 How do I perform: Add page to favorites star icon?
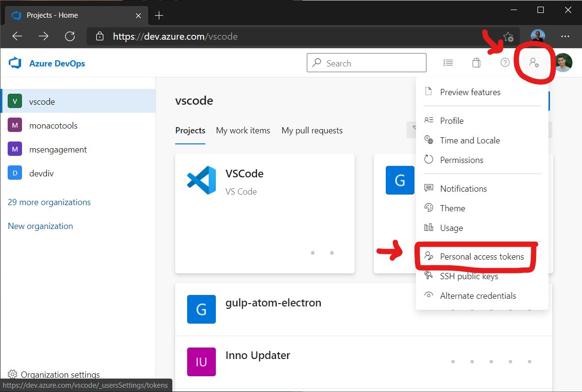click(x=508, y=36)
